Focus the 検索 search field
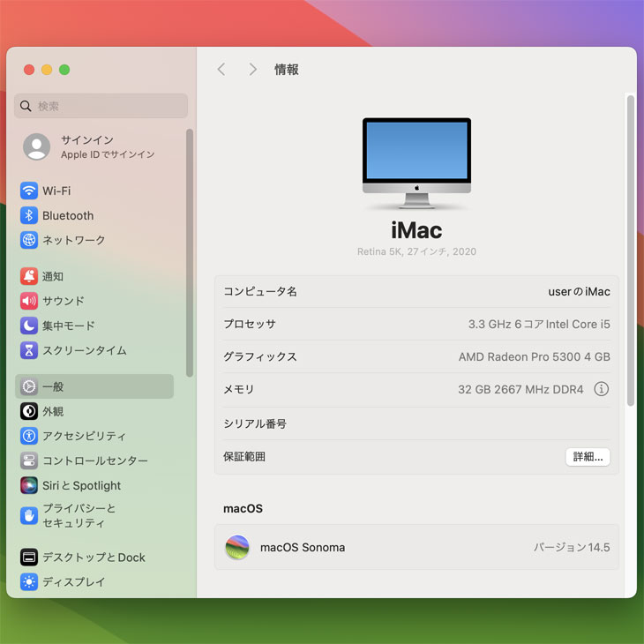Screen dimensions: 644x644 pyautogui.click(x=101, y=106)
